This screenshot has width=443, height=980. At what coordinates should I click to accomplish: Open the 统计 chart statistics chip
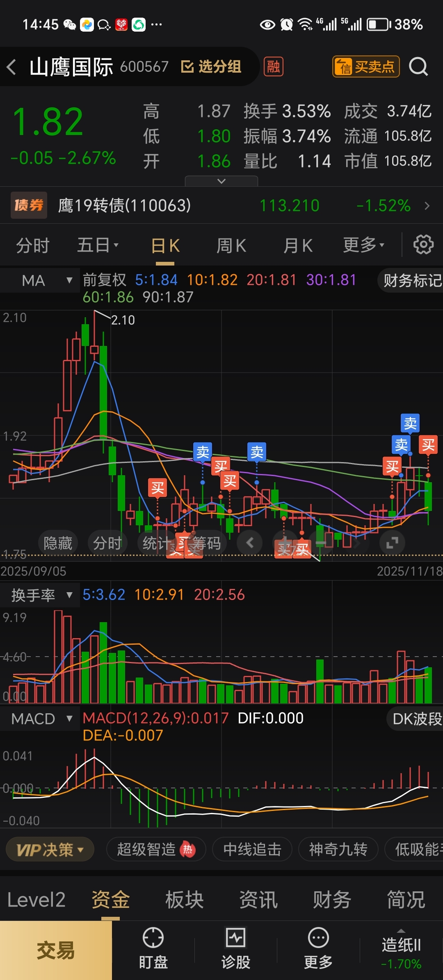(157, 543)
